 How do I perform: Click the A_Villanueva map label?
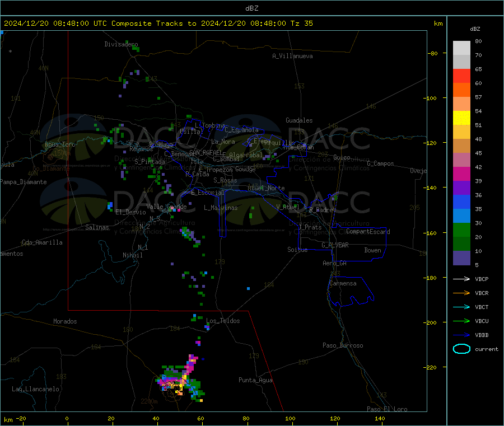tap(292, 56)
